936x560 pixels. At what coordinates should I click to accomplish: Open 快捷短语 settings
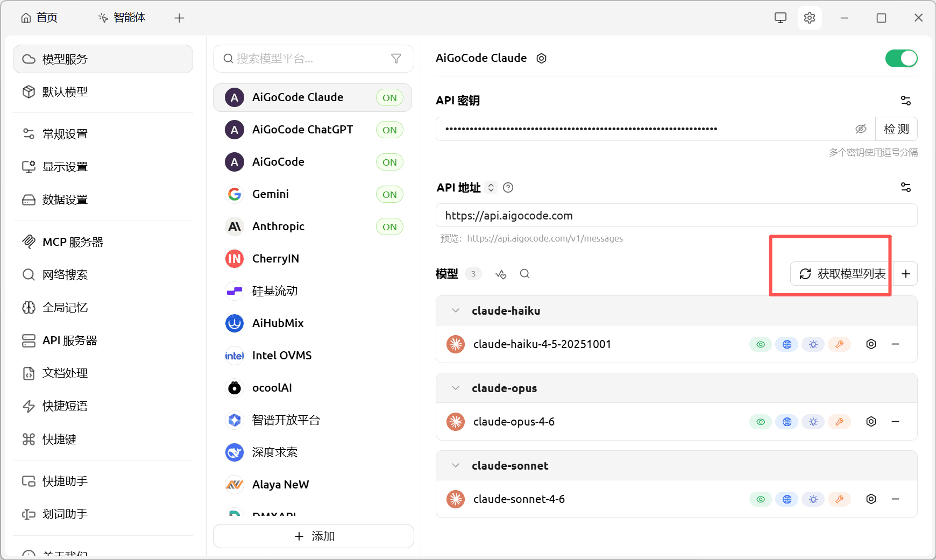(103, 406)
